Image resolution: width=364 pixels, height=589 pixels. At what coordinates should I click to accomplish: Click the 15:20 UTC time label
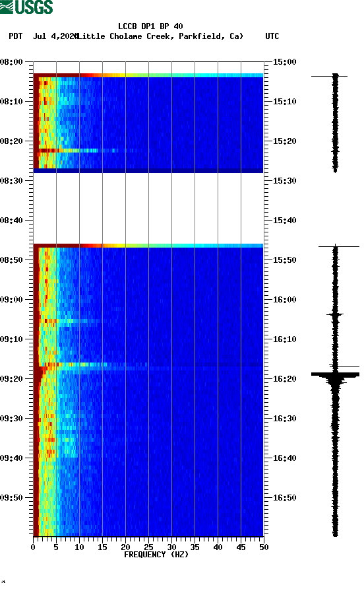[284, 141]
